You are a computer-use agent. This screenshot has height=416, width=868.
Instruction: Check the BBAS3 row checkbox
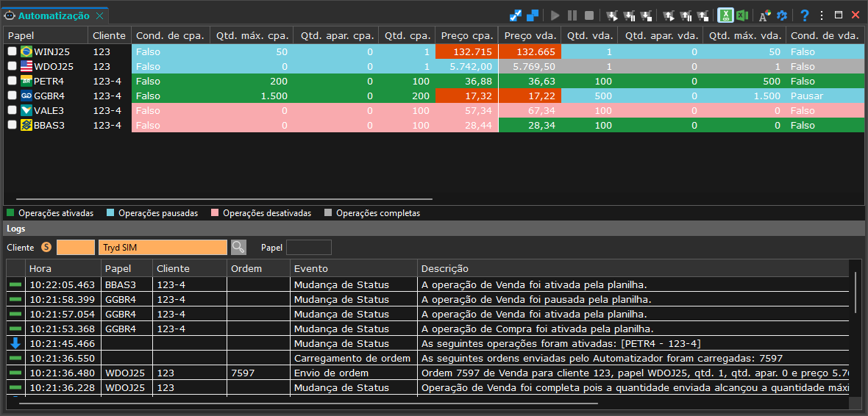coord(13,125)
